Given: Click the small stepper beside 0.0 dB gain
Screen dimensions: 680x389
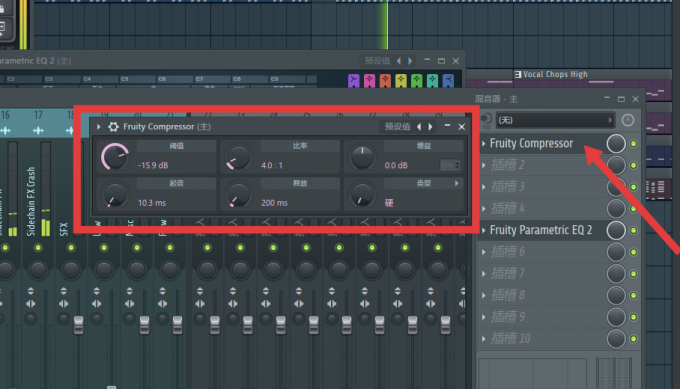Looking at the screenshot, I should [450, 165].
